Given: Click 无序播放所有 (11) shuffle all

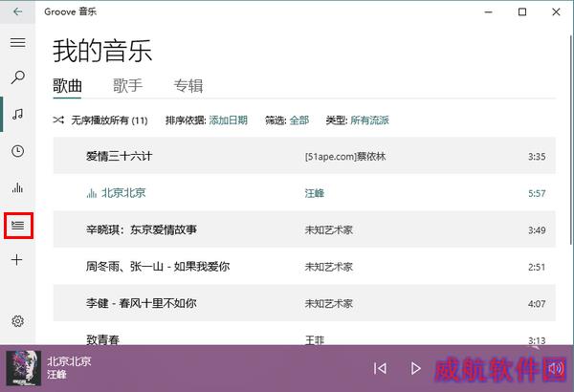Looking at the screenshot, I should (x=109, y=120).
